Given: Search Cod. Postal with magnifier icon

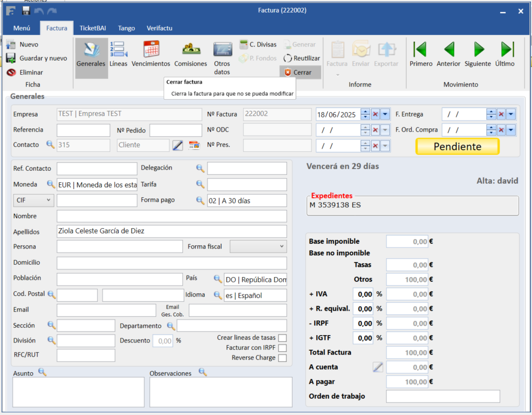Looking at the screenshot, I should click(51, 294).
